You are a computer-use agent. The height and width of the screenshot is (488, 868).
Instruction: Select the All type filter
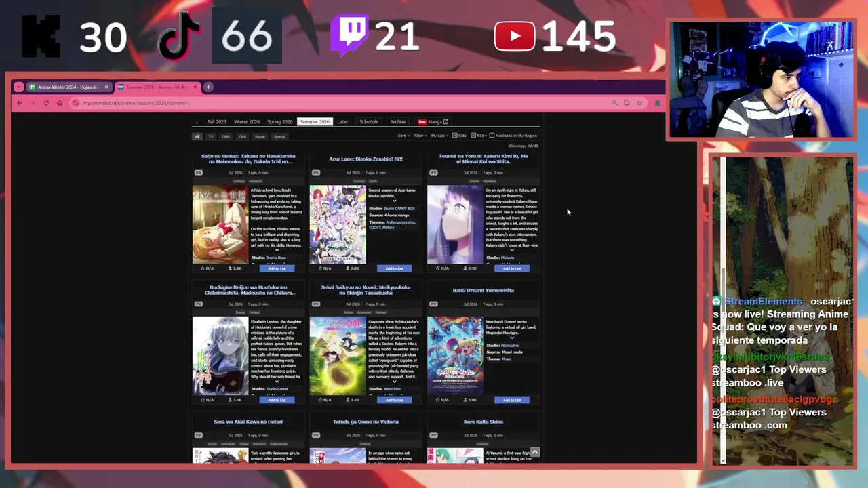(x=197, y=136)
